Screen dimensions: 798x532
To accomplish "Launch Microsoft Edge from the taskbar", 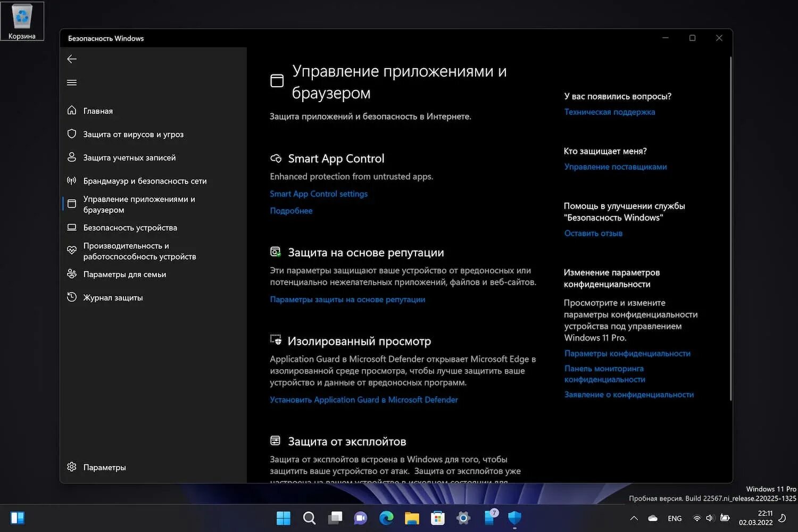I will coord(386,518).
